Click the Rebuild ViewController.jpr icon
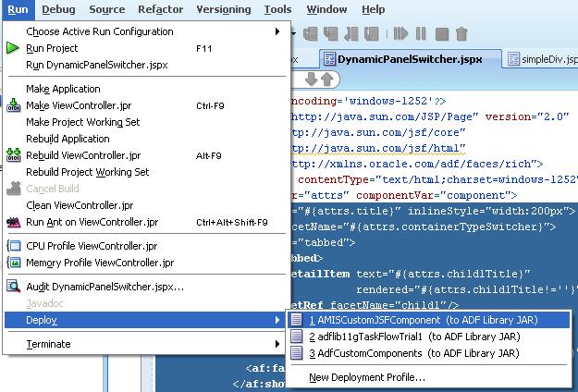This screenshot has height=392, width=578. tap(13, 155)
